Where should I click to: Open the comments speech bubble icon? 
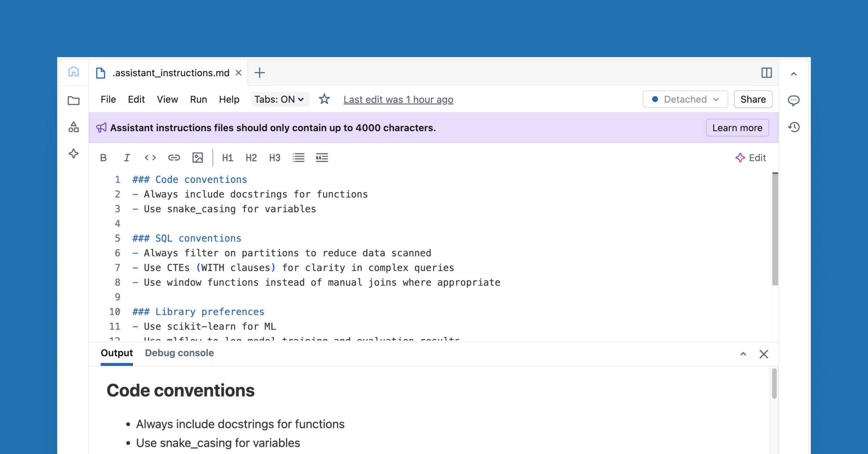pos(793,100)
